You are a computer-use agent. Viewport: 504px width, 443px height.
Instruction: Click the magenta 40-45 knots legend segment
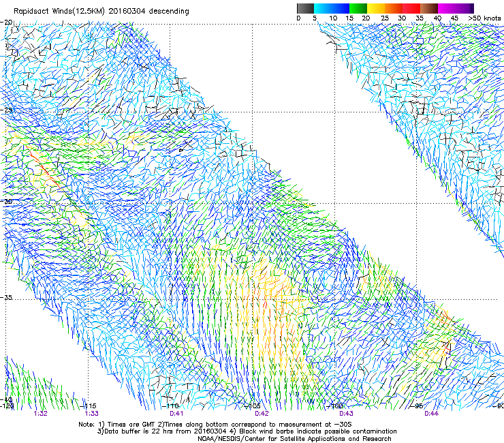coord(447,8)
